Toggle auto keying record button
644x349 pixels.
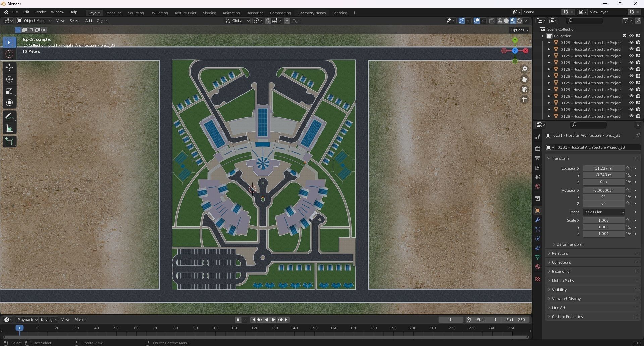coord(238,320)
